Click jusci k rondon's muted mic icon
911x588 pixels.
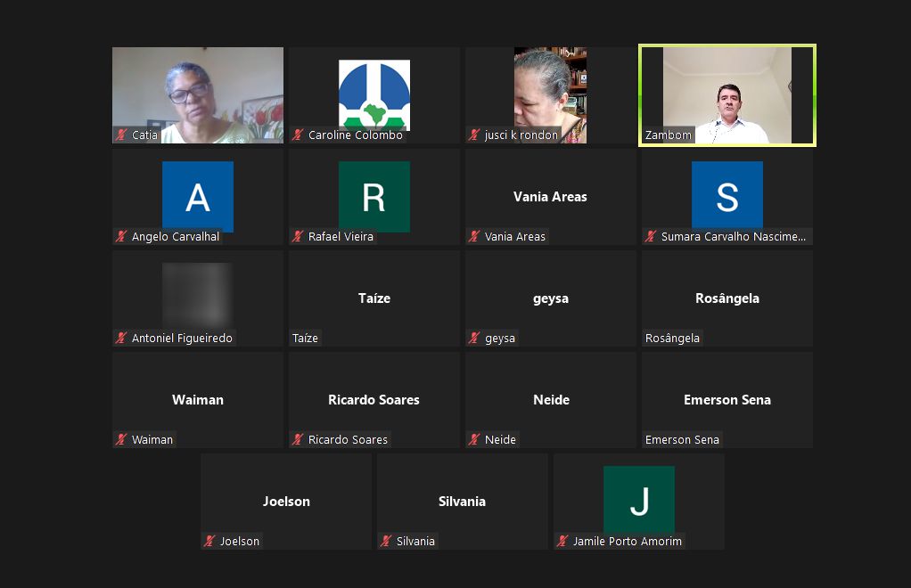[475, 135]
